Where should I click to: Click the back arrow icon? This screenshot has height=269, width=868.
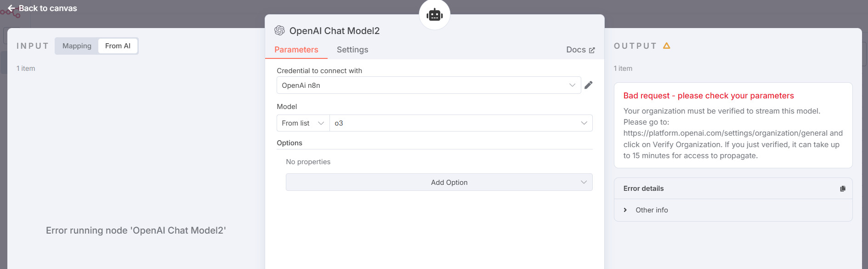pyautogui.click(x=11, y=8)
